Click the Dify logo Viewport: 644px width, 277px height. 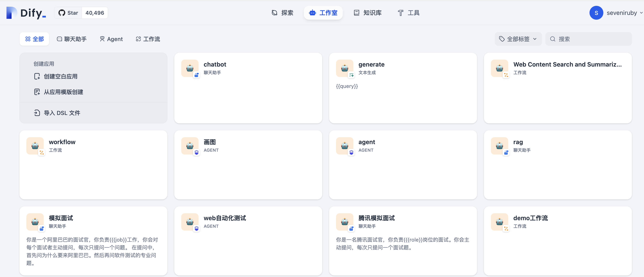pos(26,13)
